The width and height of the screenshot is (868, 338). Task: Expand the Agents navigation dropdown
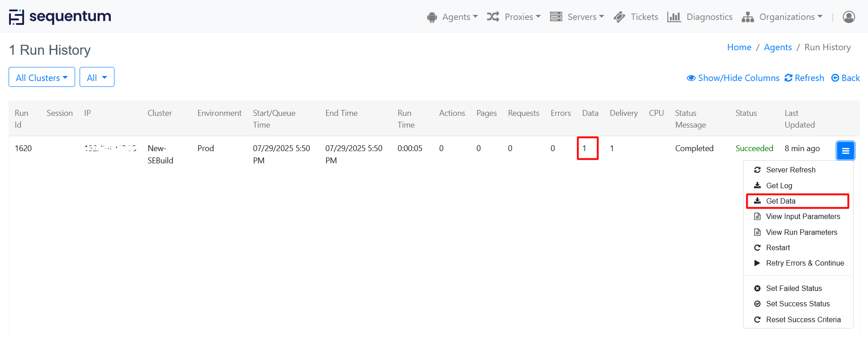[x=452, y=17]
